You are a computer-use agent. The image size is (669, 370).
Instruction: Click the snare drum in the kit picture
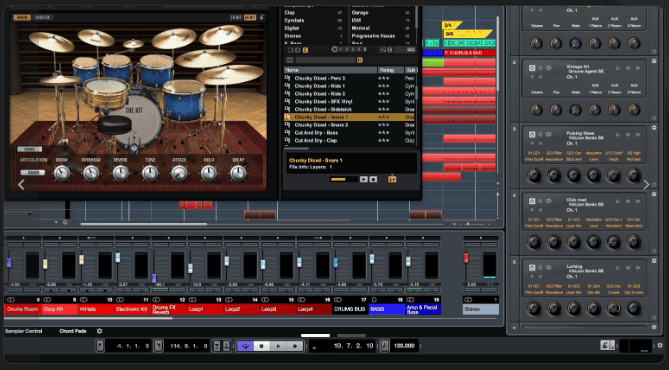[106, 93]
